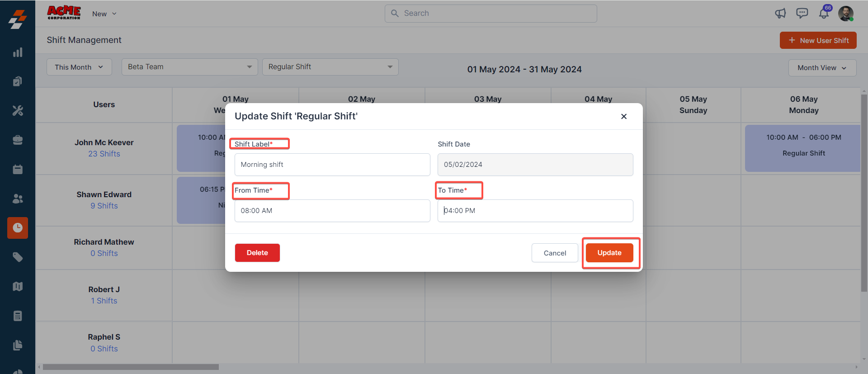The width and height of the screenshot is (868, 374).
Task: Expand the New menu in the header
Action: coord(104,14)
